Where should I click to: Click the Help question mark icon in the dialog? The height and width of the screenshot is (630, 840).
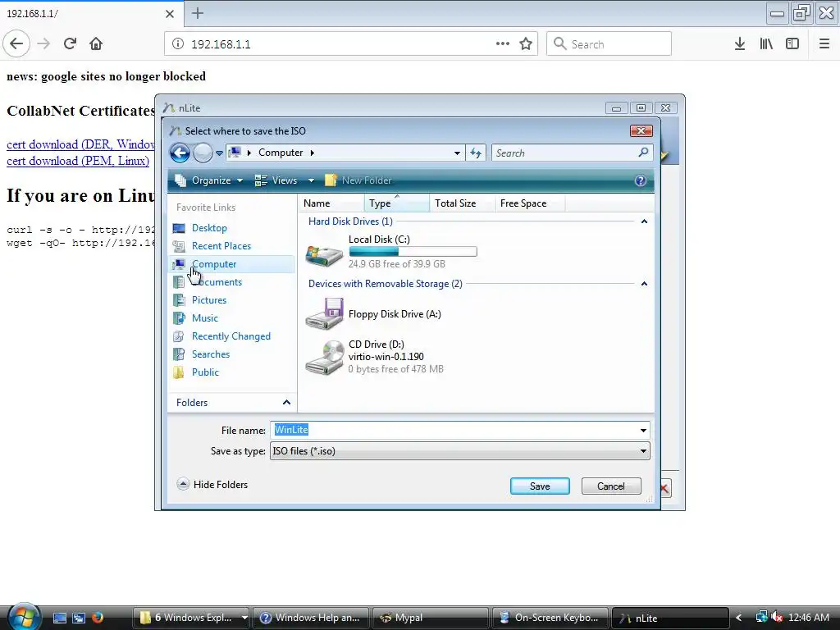tap(640, 180)
